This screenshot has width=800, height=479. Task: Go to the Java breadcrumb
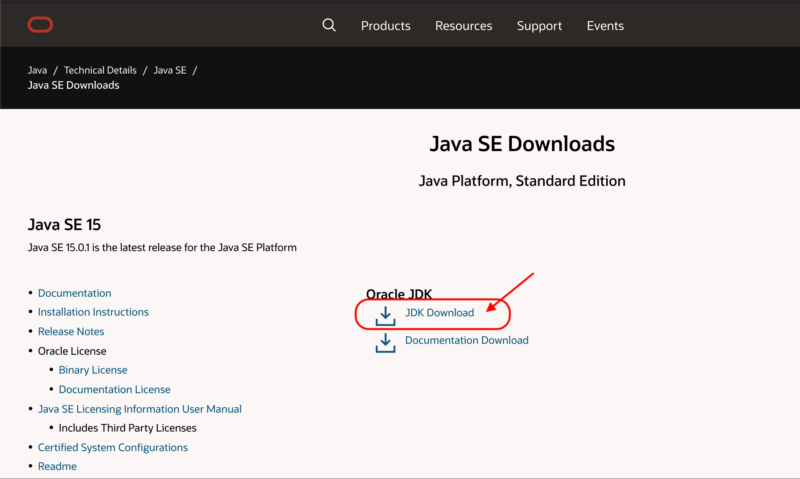(37, 70)
